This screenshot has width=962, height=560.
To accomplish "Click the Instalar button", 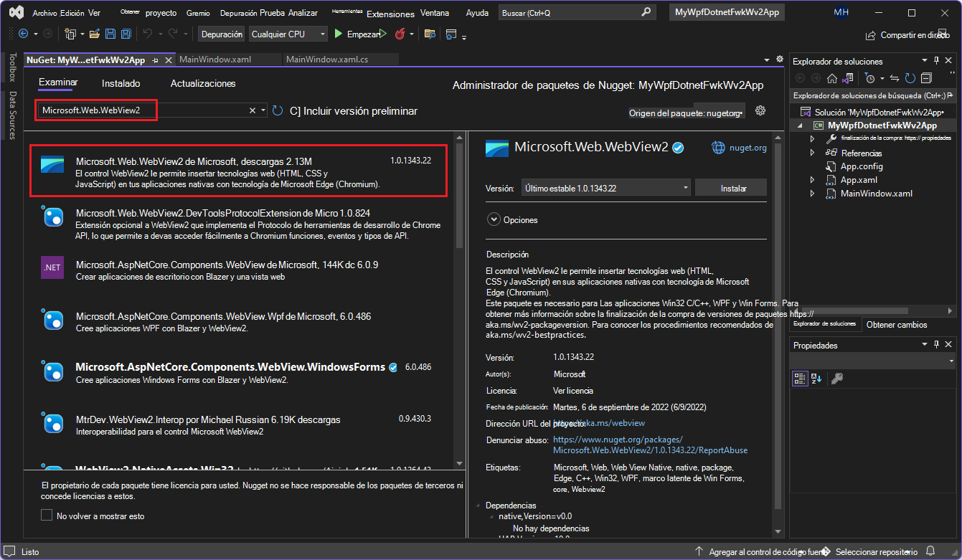I will click(730, 188).
